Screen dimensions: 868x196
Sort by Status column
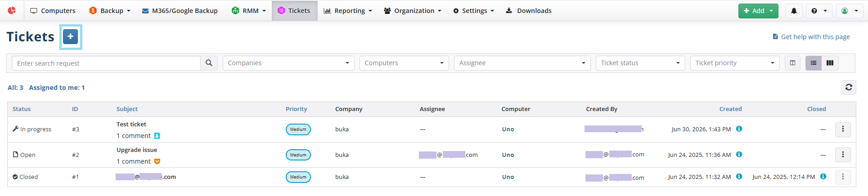tap(22, 109)
